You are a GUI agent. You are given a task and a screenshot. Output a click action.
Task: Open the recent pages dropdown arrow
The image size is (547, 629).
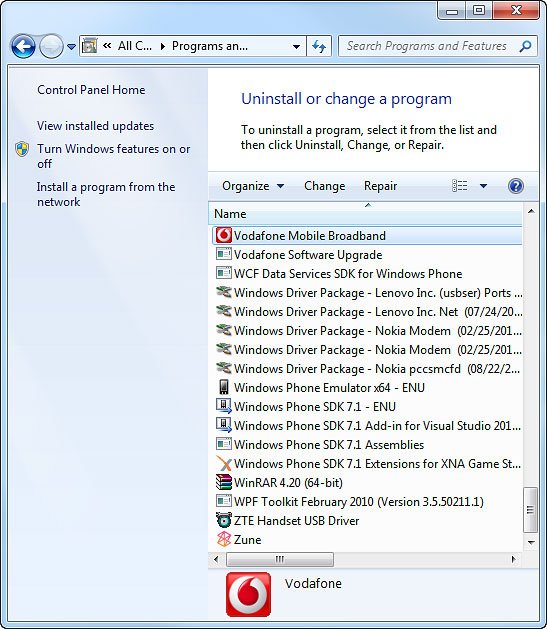pos(71,47)
